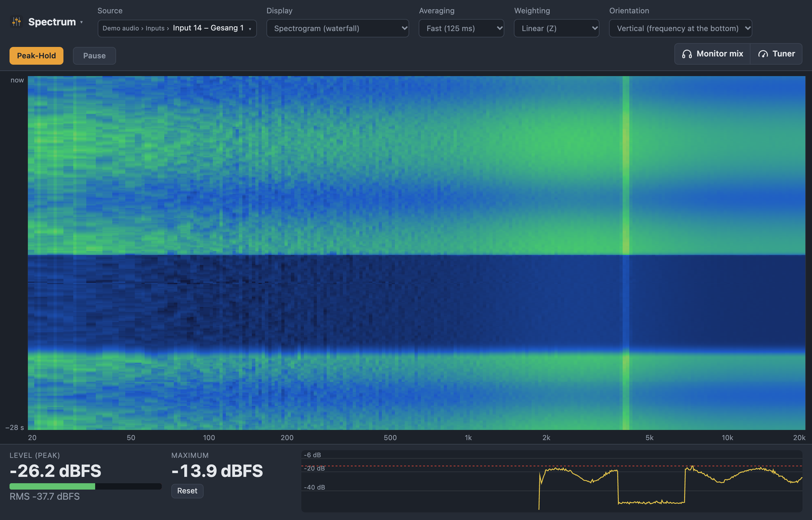Screen dimensions: 812x520
Task: Open the Averaging dropdown Fast (125 ms)
Action: [461, 28]
